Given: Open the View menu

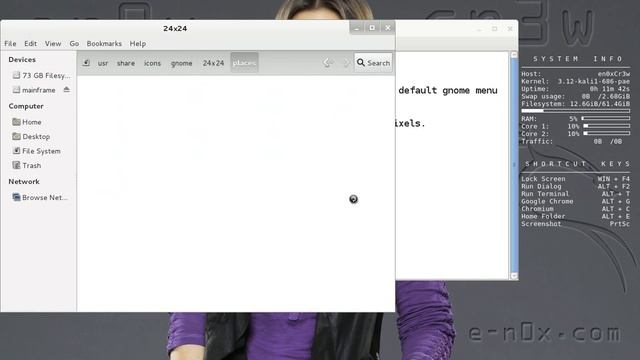Looking at the screenshot, I should point(53,44).
